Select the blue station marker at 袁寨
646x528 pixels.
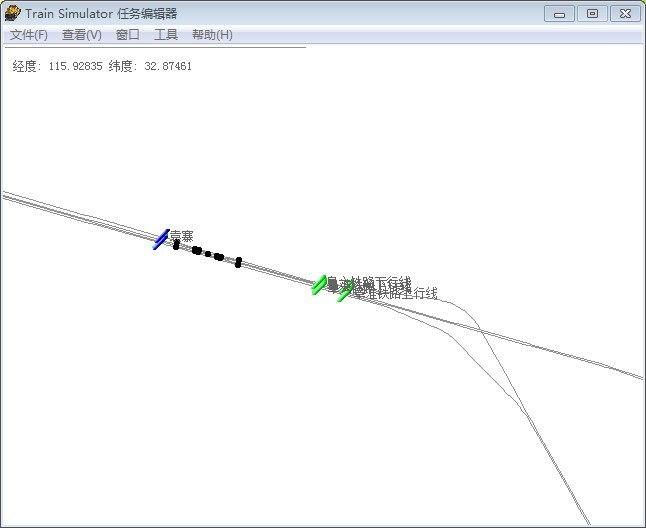coord(160,240)
